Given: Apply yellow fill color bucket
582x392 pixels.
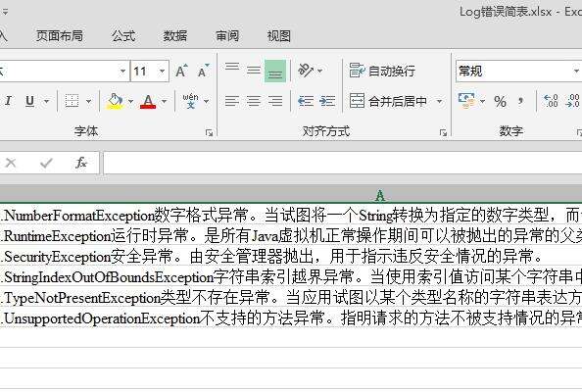Looking at the screenshot, I should [x=115, y=101].
